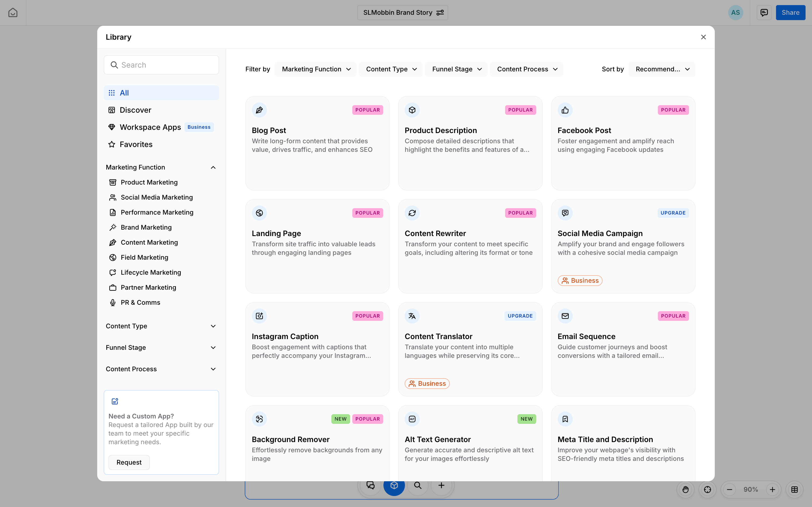
Task: Open search magnifier in bottom toolbar
Action: point(417,485)
